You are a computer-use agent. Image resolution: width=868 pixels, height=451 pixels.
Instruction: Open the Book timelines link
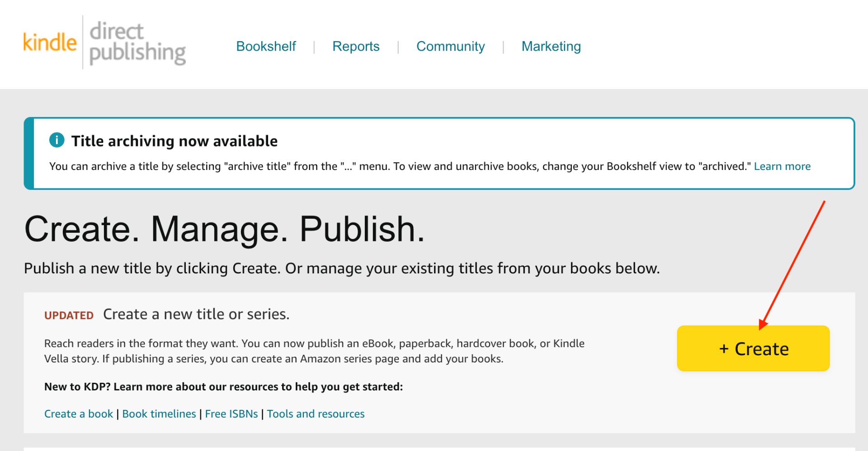[x=159, y=413]
